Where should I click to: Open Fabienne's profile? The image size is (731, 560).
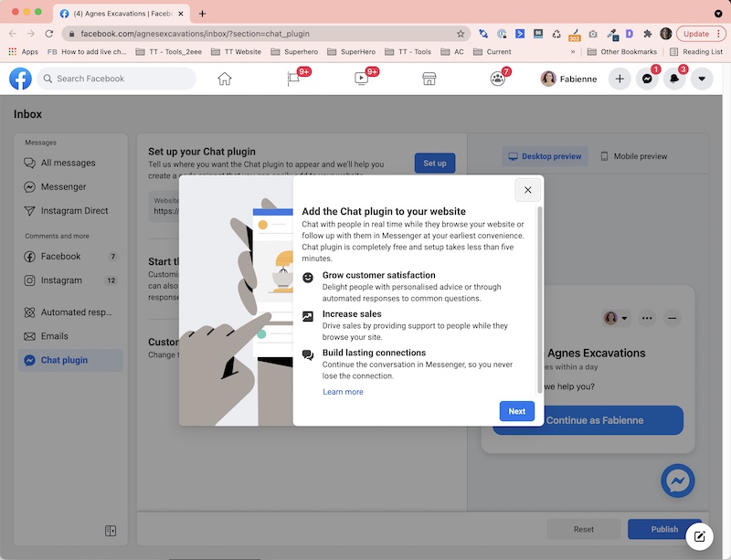pos(568,79)
